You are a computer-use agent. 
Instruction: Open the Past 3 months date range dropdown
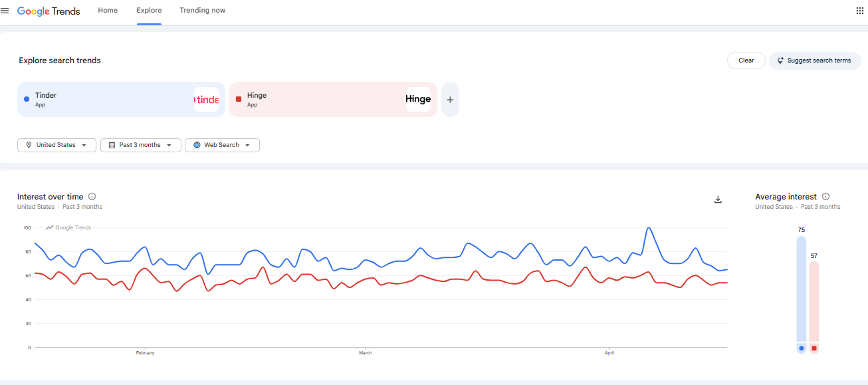(141, 145)
